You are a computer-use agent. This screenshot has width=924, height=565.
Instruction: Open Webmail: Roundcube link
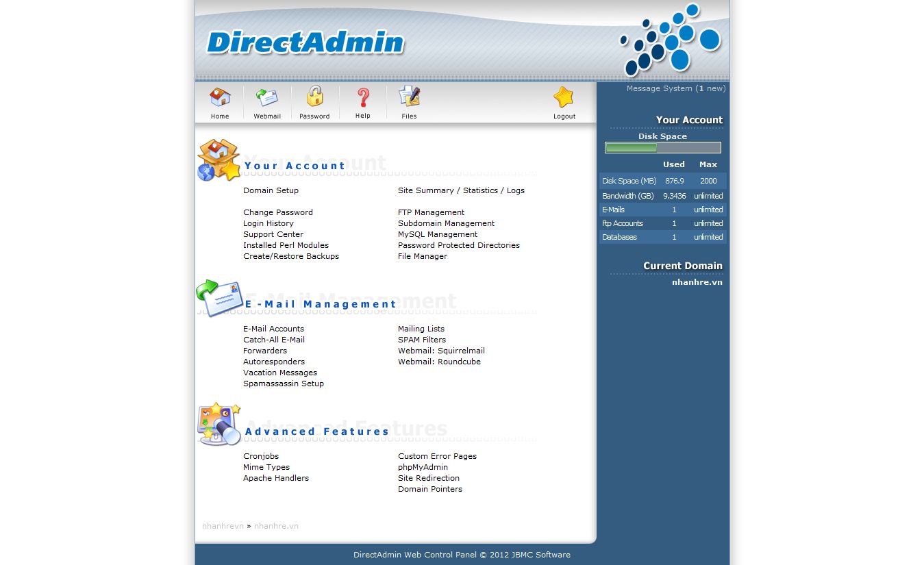pyautogui.click(x=439, y=362)
